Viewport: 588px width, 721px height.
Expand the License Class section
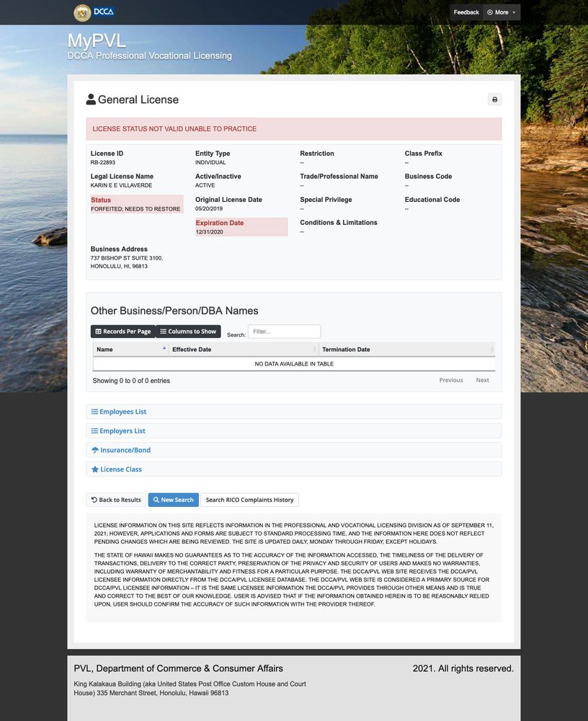coord(121,469)
